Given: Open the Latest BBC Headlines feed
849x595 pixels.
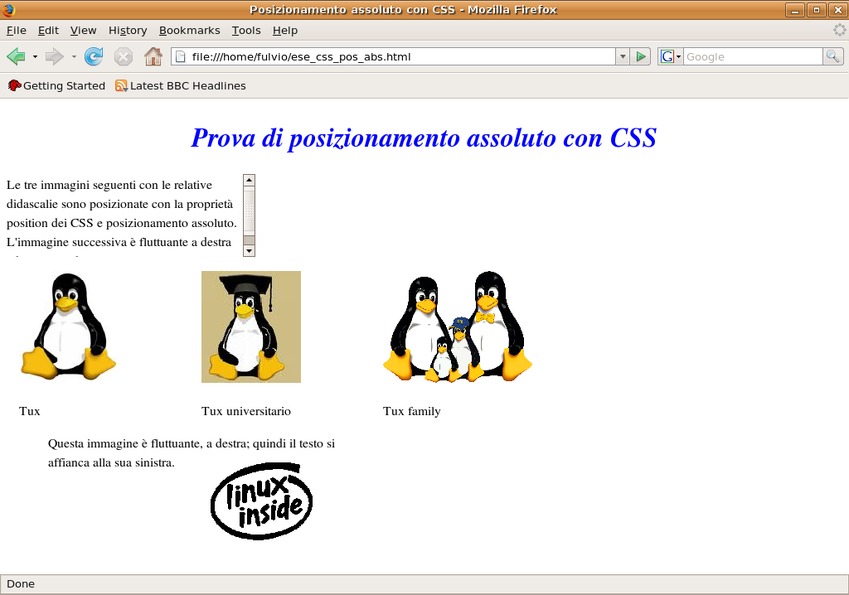Looking at the screenshot, I should [x=180, y=86].
